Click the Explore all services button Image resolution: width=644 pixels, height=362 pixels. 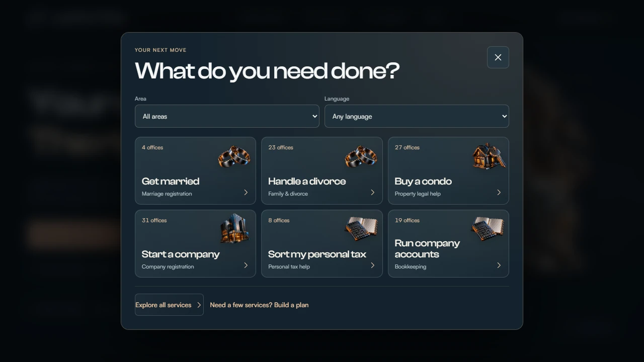pyautogui.click(x=169, y=305)
